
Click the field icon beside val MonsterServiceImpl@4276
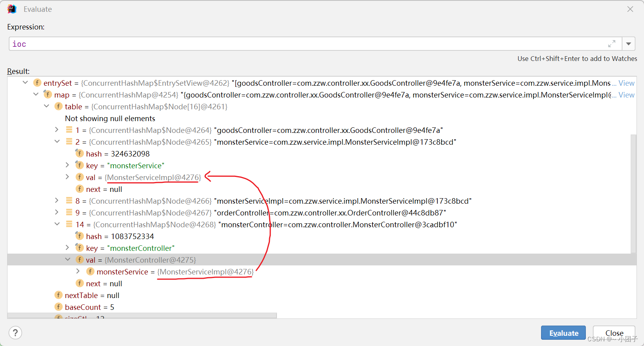pyautogui.click(x=80, y=177)
